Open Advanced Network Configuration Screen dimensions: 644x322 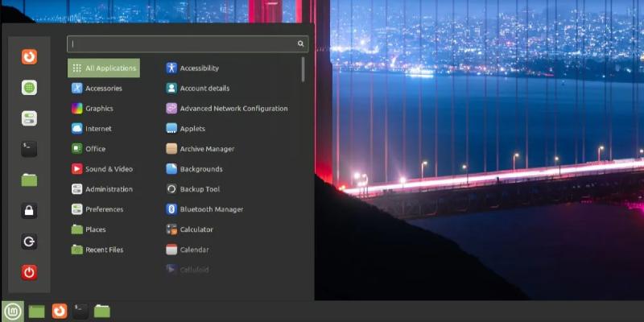[233, 109]
